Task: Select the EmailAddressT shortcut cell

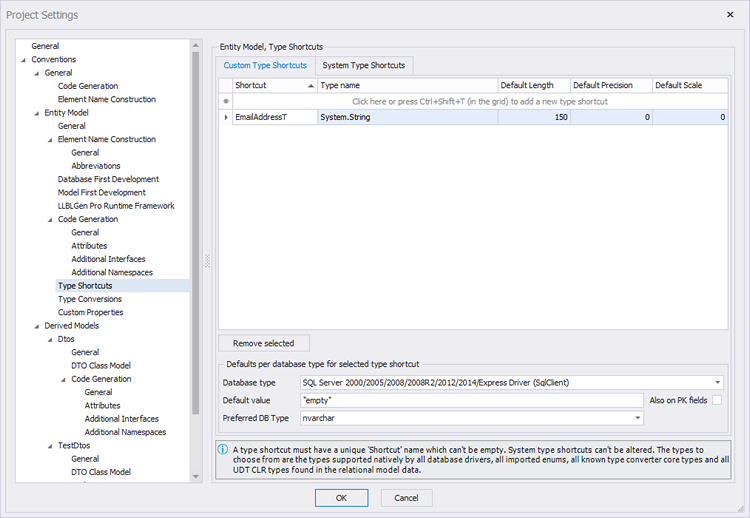Action: pyautogui.click(x=275, y=117)
